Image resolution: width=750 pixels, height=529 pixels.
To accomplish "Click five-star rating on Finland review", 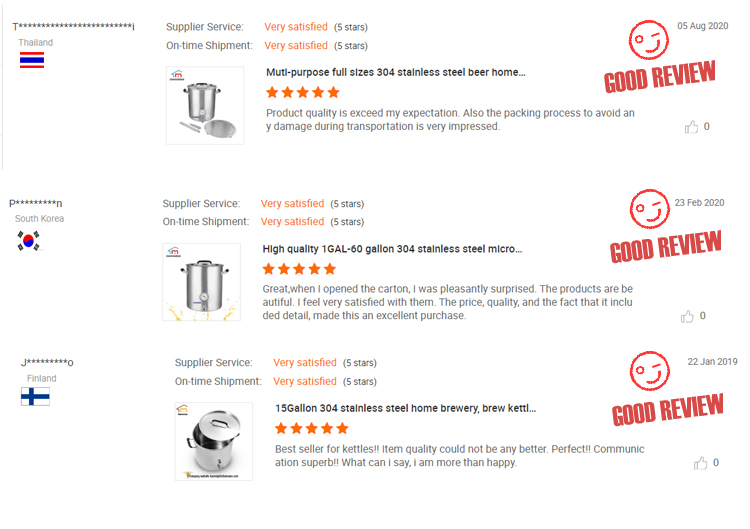I will pos(312,428).
